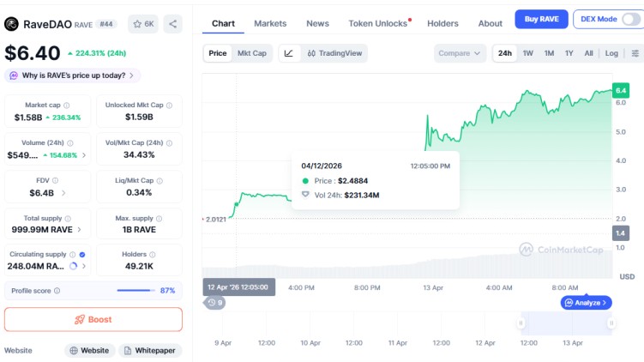Enable Log scale on chart
The height and width of the screenshot is (362, 644).
(611, 53)
